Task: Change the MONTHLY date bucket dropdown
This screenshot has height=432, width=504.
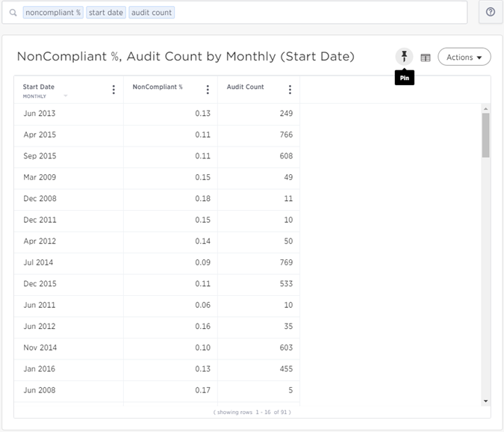Action: click(x=45, y=96)
